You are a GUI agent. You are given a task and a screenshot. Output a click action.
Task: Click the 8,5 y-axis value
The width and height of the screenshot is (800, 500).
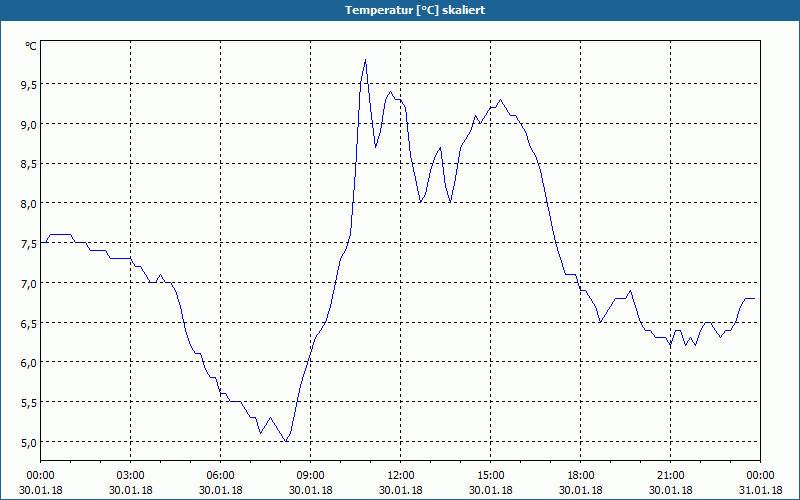pyautogui.click(x=29, y=165)
